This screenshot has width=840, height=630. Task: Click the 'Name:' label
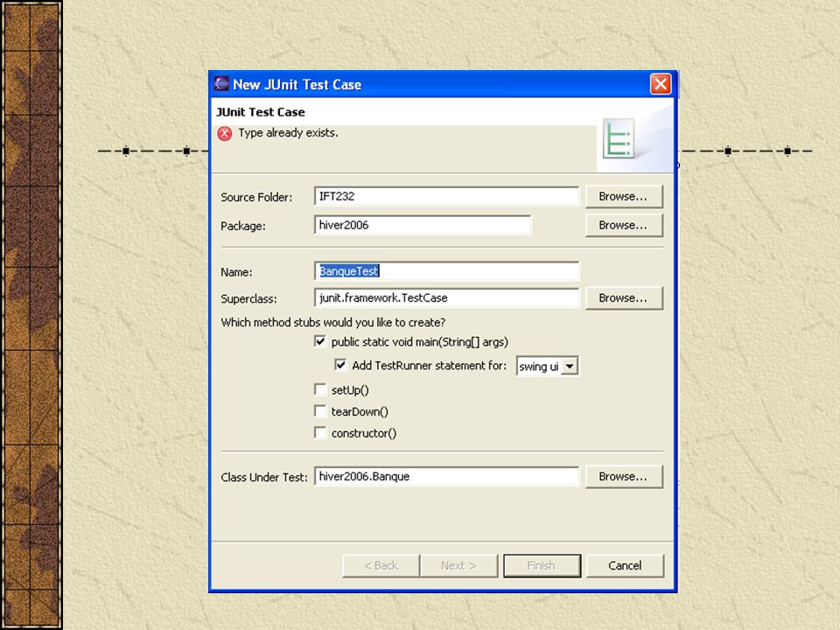(236, 272)
